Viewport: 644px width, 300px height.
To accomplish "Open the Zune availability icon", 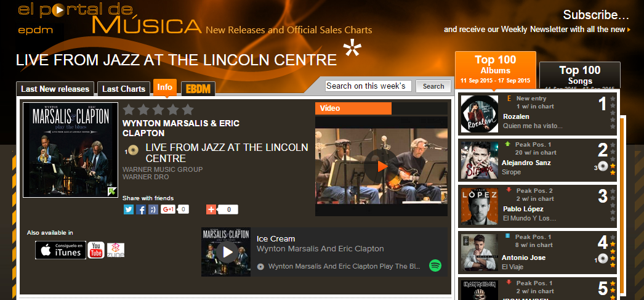I will pyautogui.click(x=115, y=250).
